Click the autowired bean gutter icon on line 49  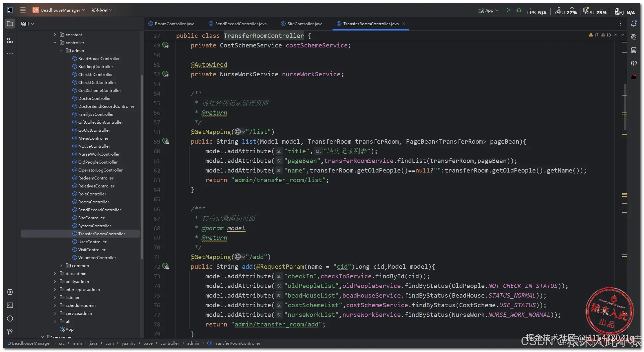pos(166,45)
